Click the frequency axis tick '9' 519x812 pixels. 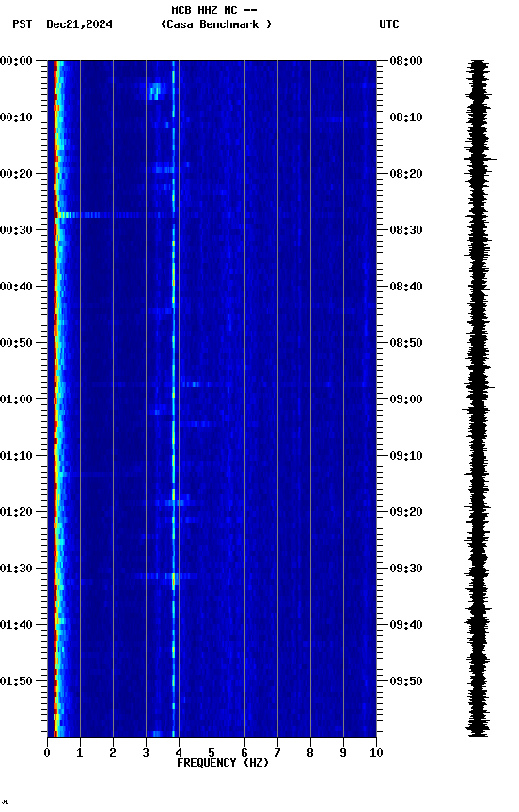pos(343,753)
